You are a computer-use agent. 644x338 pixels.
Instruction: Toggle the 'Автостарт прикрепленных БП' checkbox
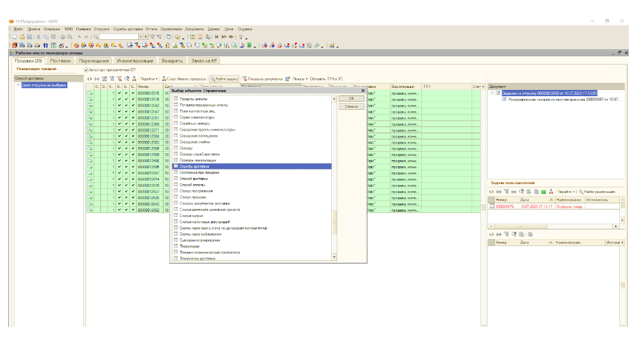[x=85, y=69]
